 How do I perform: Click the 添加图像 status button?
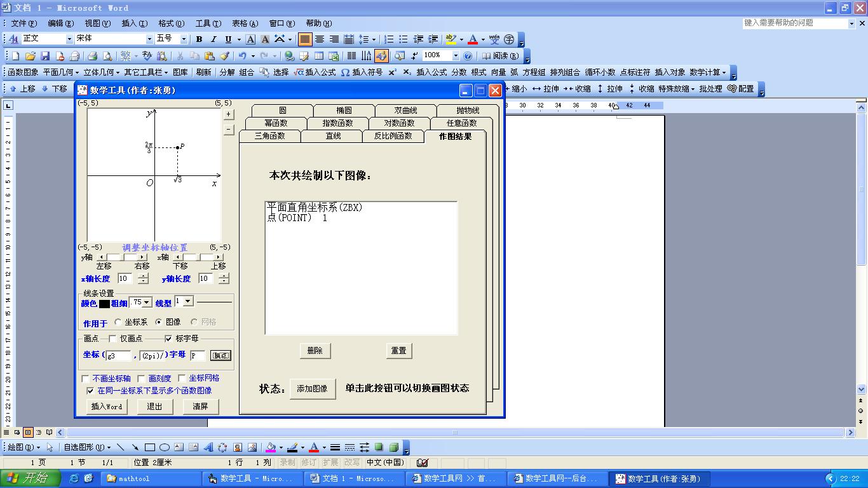312,389
